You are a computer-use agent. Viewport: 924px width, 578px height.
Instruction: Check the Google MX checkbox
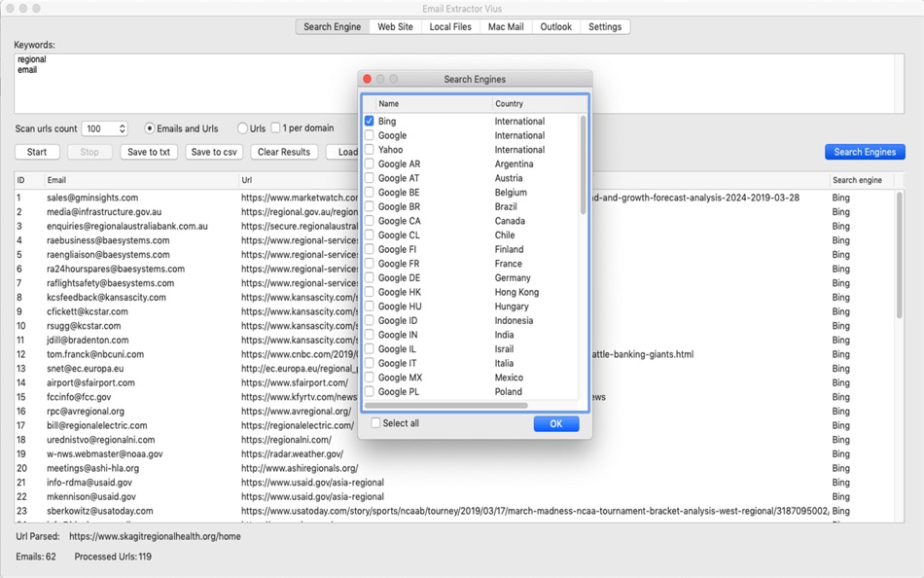coord(369,377)
